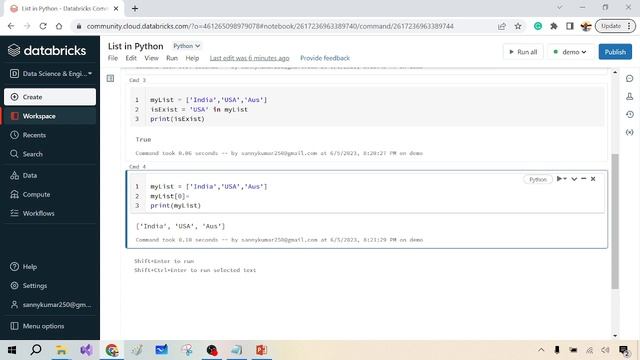Click the share page icon in address bar
The height and width of the screenshot is (360, 640).
point(502,26)
